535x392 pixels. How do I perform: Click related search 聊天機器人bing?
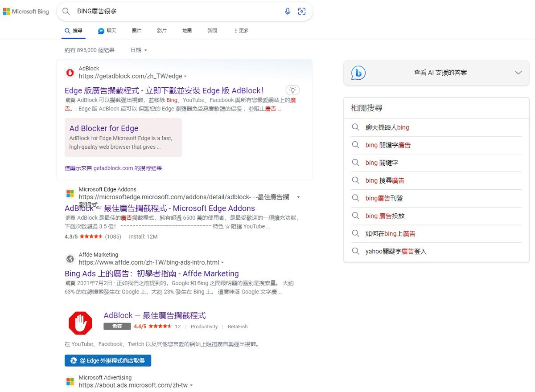click(x=387, y=127)
